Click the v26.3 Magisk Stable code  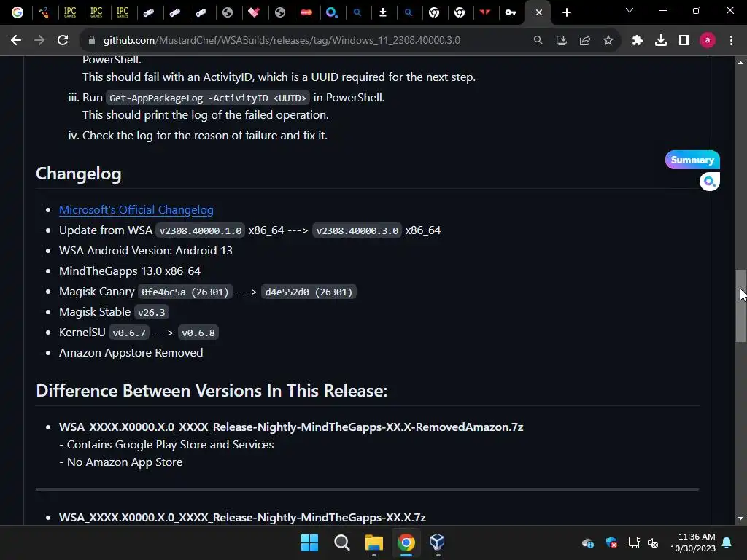pyautogui.click(x=152, y=312)
